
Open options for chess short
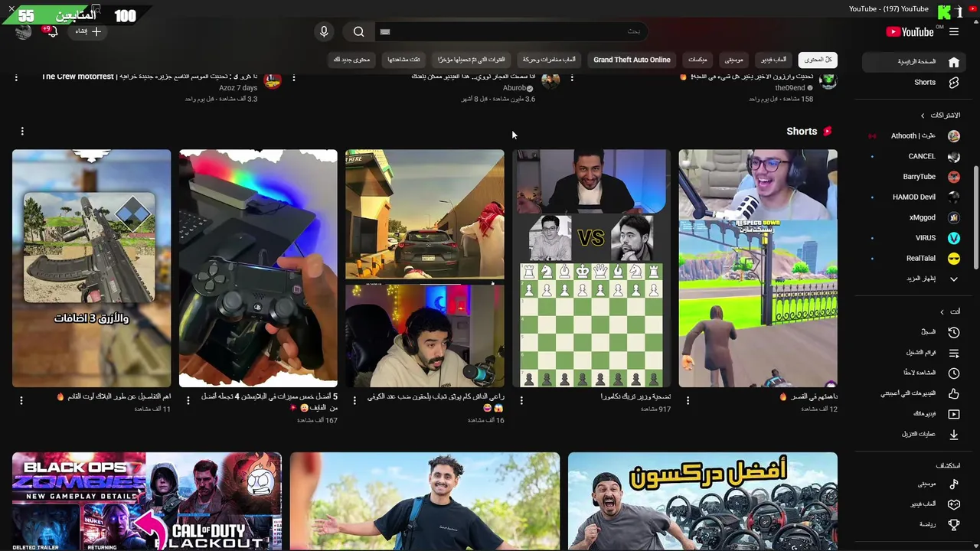pos(521,400)
